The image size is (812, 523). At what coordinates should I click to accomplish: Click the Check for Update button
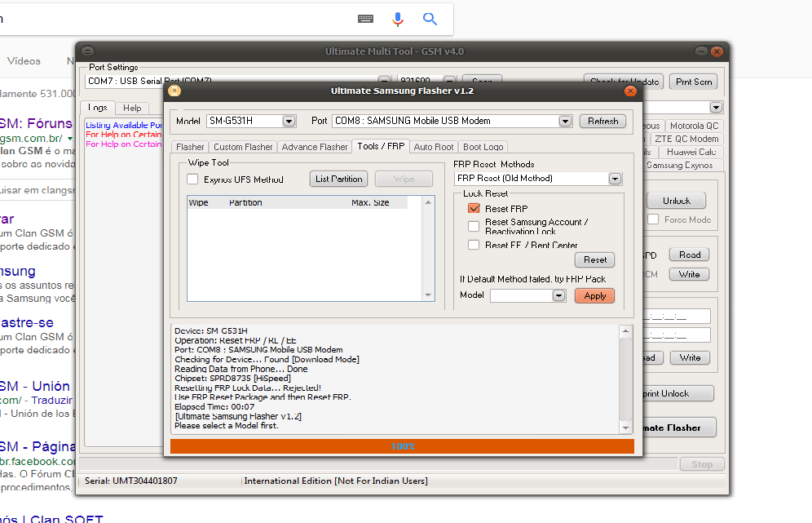[624, 82]
